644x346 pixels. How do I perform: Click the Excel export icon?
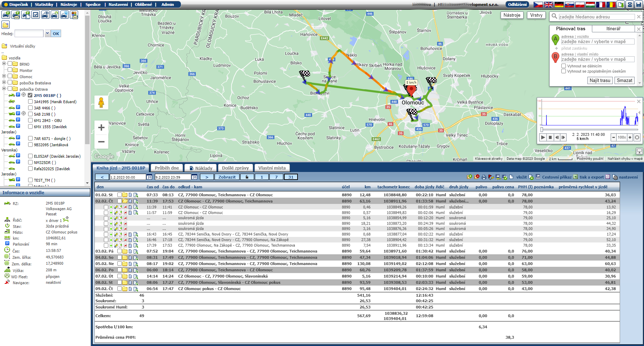(x=575, y=177)
